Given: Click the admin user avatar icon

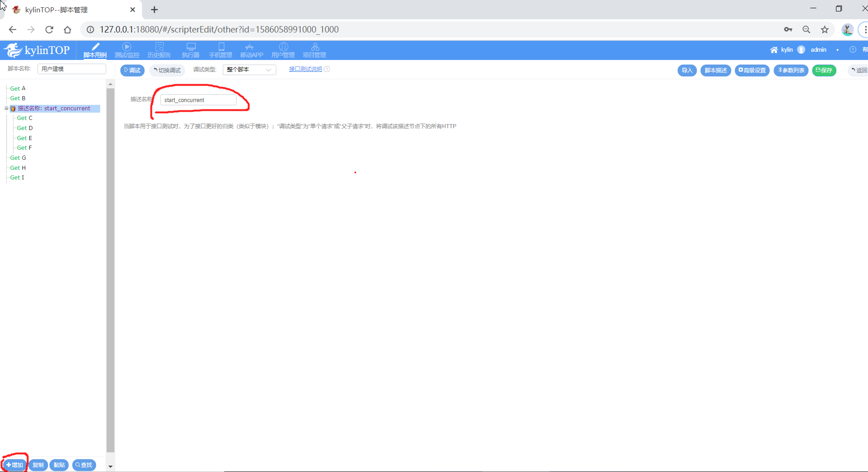Looking at the screenshot, I should point(801,50).
